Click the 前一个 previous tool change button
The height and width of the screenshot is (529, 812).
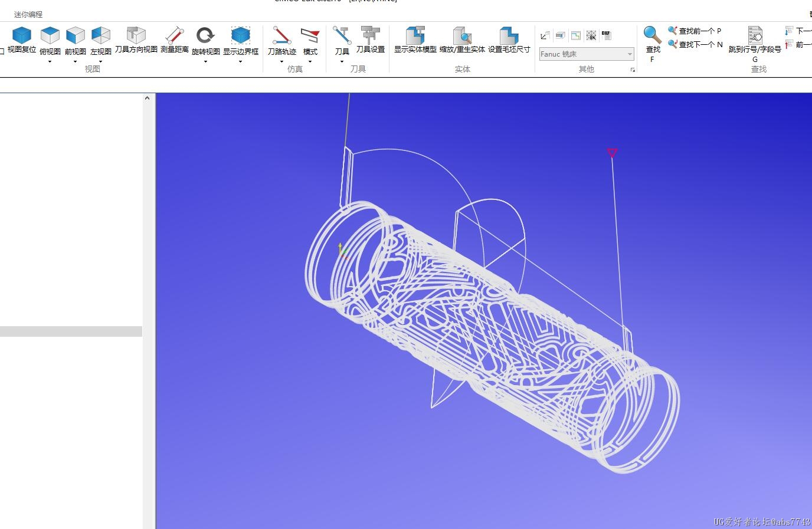click(798, 44)
